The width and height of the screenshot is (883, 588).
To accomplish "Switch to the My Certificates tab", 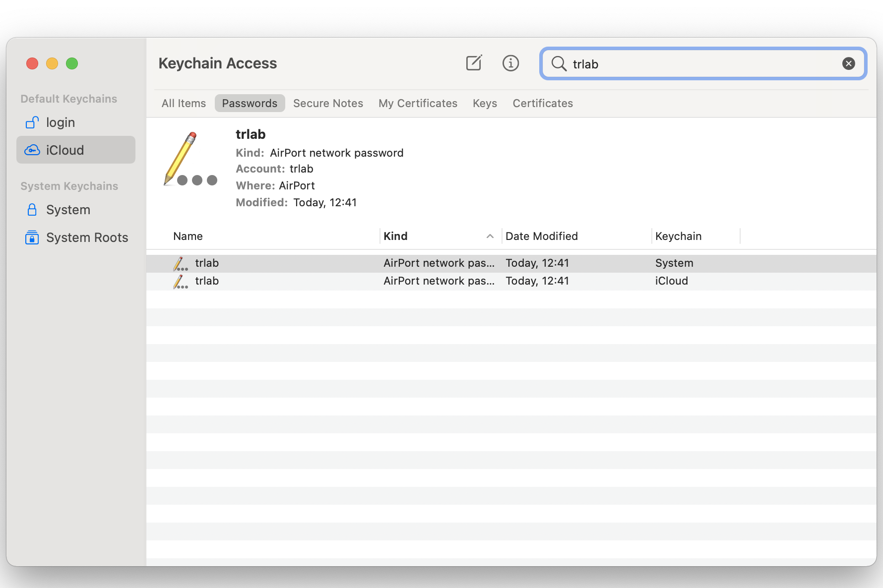I will tap(418, 103).
